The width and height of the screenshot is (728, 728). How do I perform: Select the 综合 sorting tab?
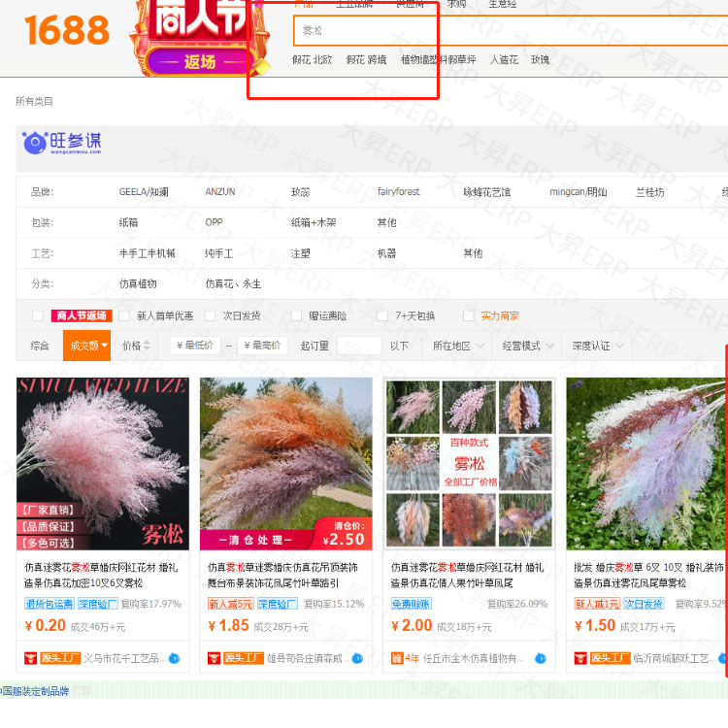[x=40, y=346]
